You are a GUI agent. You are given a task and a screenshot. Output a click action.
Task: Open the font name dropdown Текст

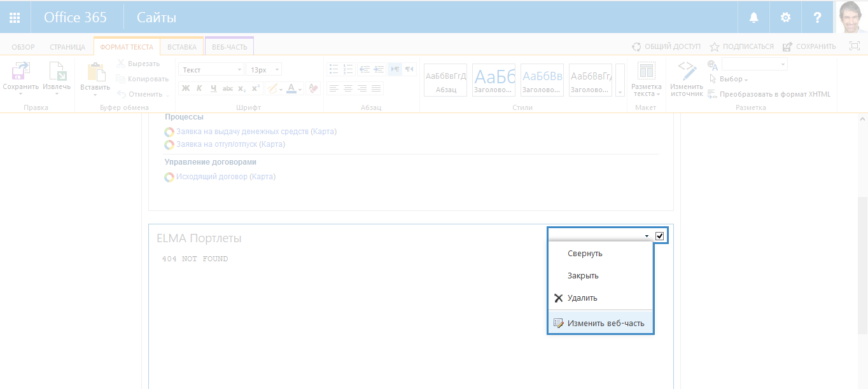[211, 69]
